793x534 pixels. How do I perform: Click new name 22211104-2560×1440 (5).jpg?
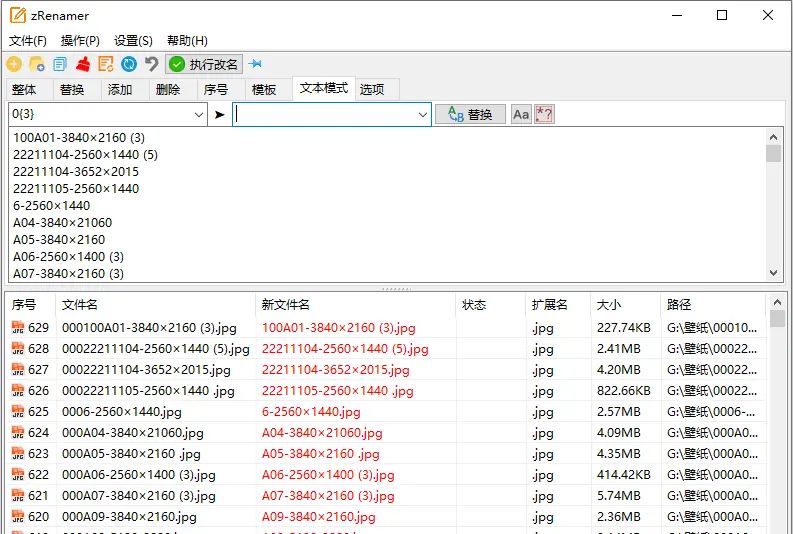click(x=345, y=349)
